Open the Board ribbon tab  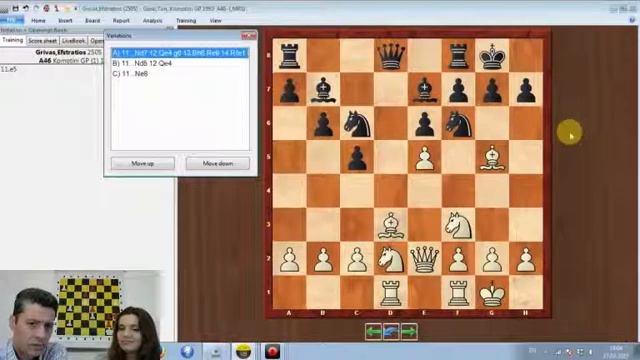tap(92, 20)
